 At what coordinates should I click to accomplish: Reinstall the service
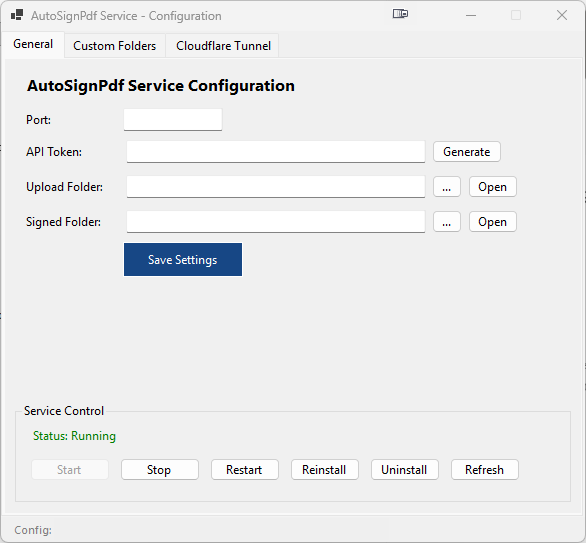tap(324, 469)
